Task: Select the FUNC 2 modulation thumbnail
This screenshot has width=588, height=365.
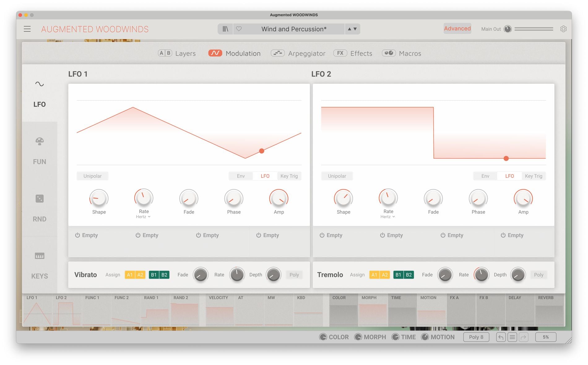Action: tap(126, 310)
